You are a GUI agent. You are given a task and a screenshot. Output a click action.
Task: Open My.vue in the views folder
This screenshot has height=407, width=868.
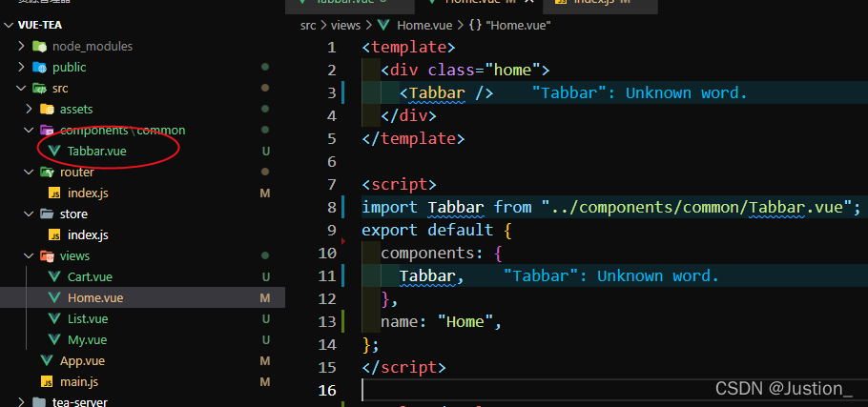[x=142, y=339]
